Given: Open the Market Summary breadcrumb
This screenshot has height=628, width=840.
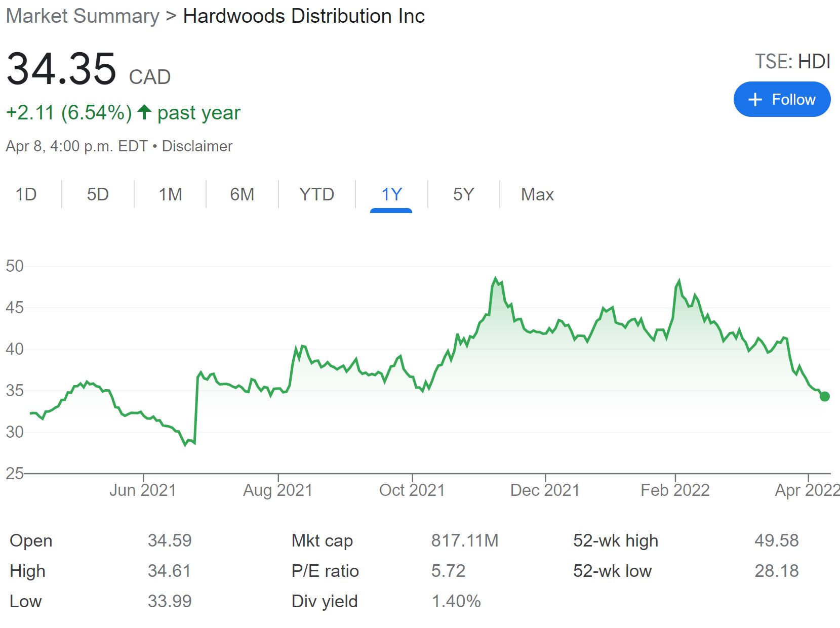Looking at the screenshot, I should 83,16.
